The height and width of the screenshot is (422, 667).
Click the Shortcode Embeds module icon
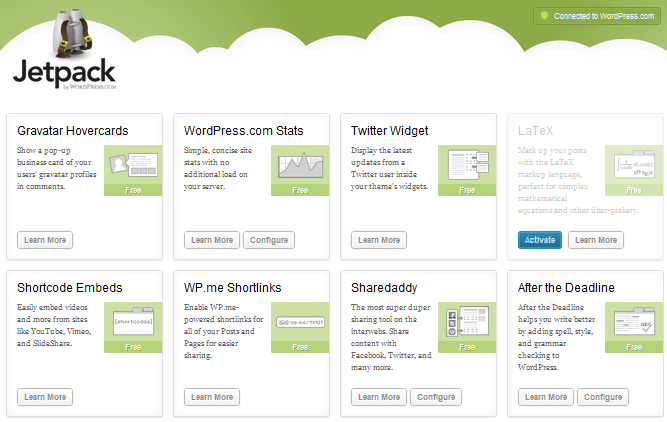coord(133,321)
